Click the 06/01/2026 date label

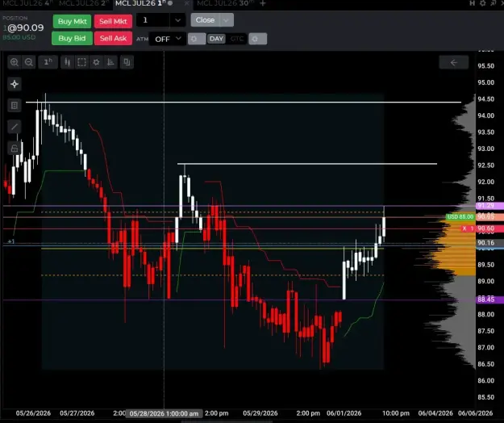tap(344, 413)
